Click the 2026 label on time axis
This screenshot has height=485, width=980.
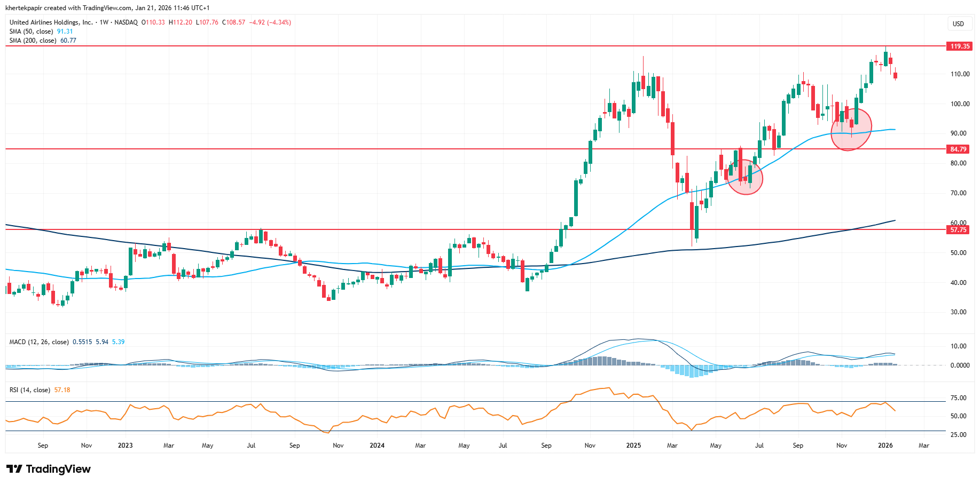[x=885, y=446]
